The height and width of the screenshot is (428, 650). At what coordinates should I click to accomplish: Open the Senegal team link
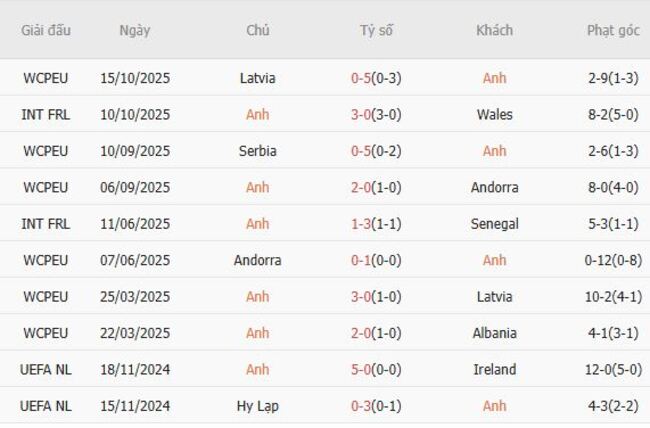494,224
